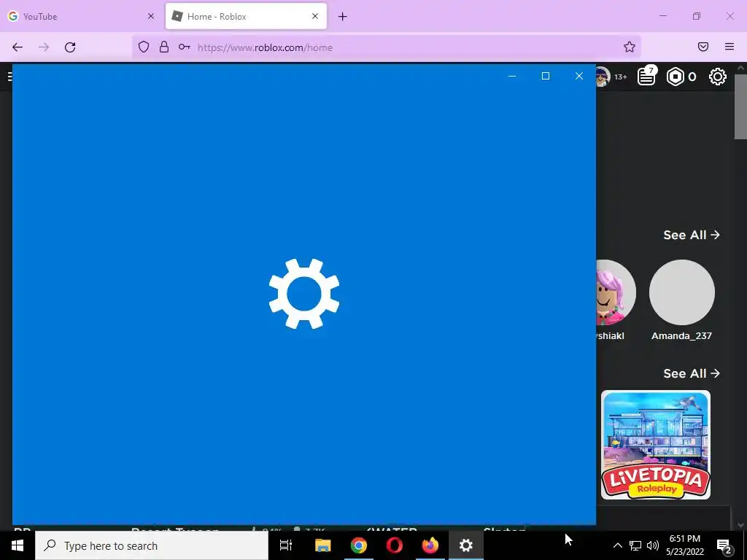The image size is (747, 560).
Task: Reload the Roblox page
Action: (x=70, y=47)
